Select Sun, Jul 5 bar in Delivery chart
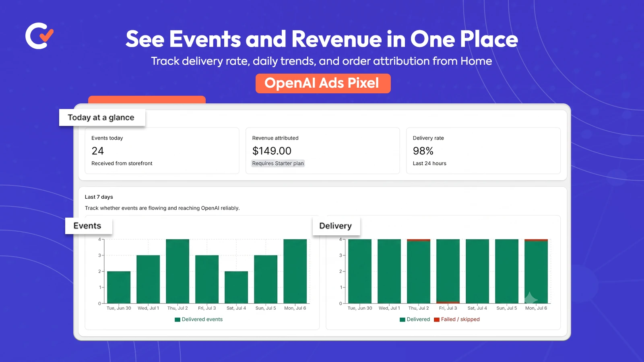 click(x=507, y=271)
